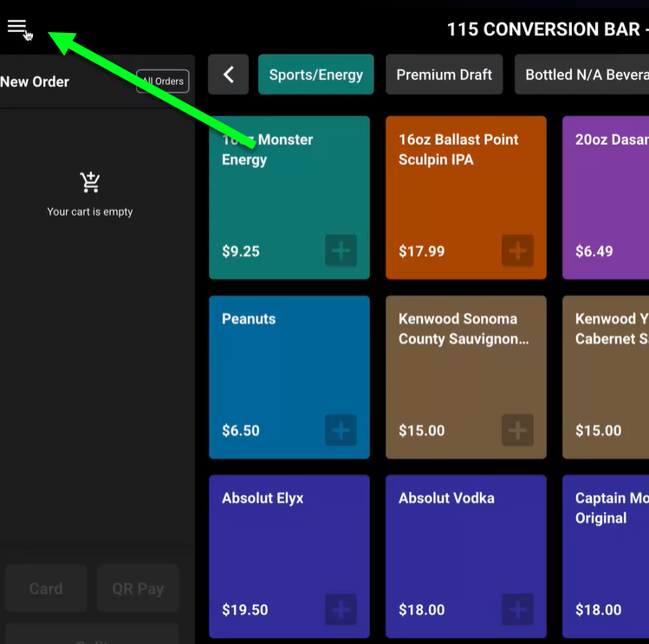Switch to the Premium Draft category
The image size is (649, 644).
(445, 75)
